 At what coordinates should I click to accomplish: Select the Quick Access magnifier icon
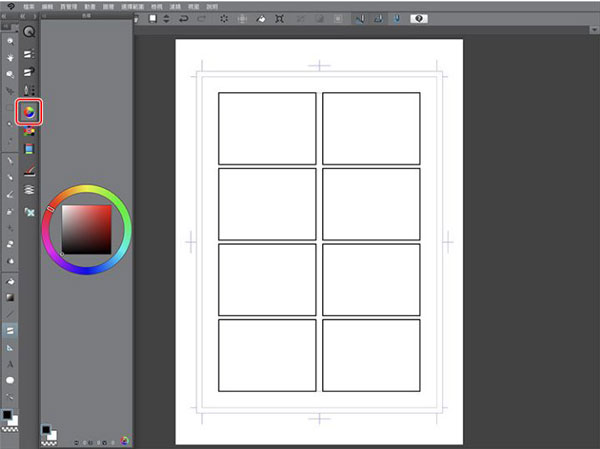(29, 32)
